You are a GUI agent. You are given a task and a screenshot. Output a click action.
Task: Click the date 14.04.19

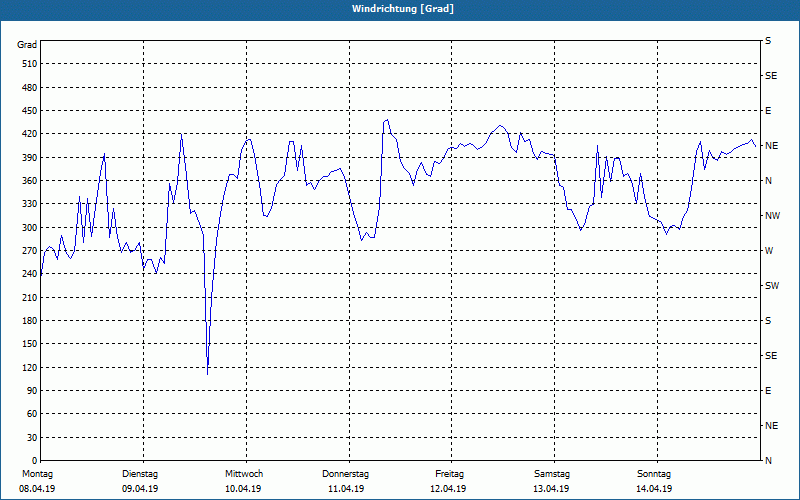654,489
